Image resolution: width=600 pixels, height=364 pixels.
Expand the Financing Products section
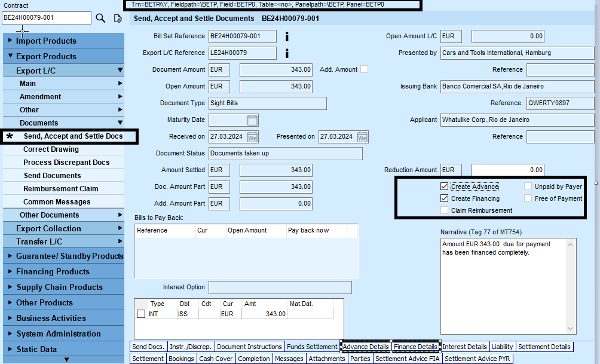63,272
